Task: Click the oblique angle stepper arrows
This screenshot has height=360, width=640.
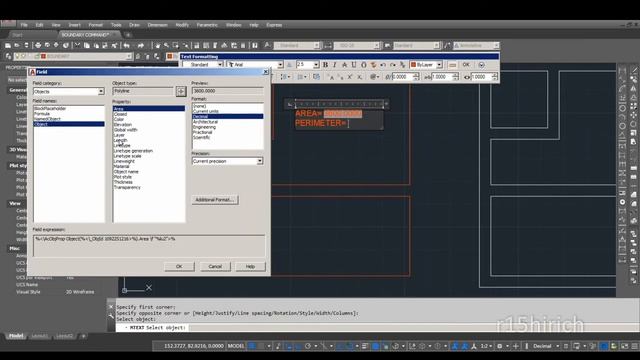Action: coord(416,77)
